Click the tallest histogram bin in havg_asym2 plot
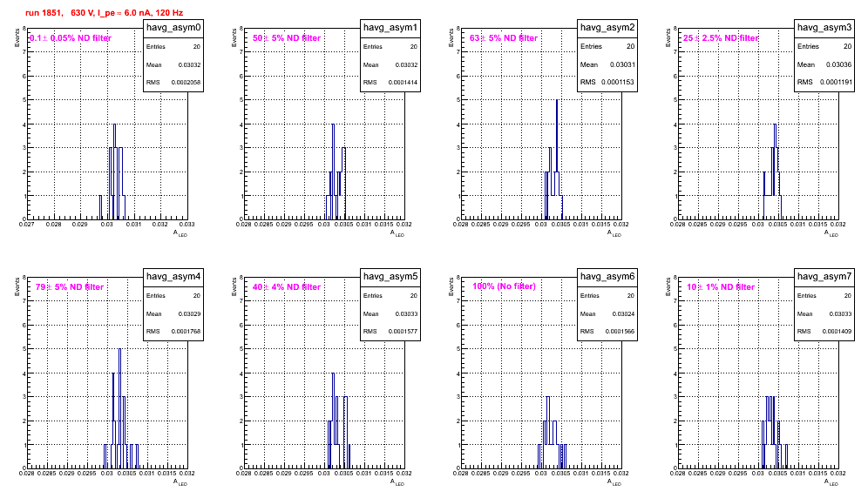Image resolution: width=868 pixels, height=498 pixels. [557, 159]
